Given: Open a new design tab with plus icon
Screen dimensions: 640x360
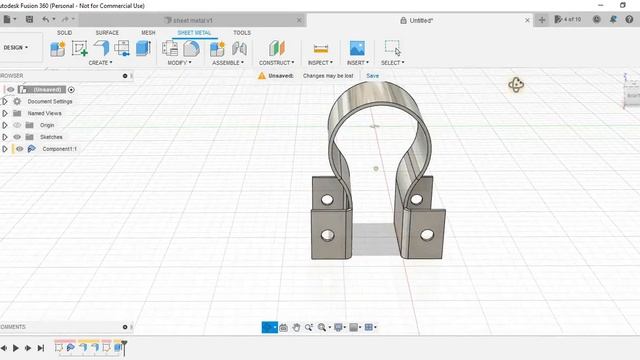Looking at the screenshot, I should [542, 20].
